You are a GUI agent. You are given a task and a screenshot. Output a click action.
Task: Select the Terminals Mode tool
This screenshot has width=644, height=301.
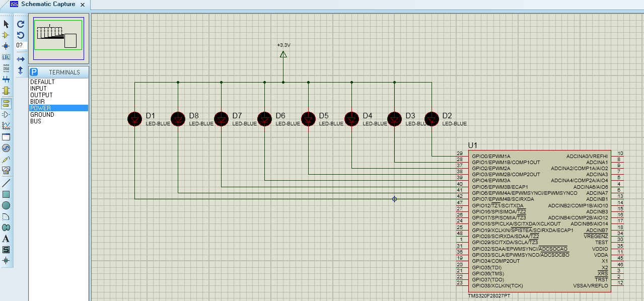(x=6, y=104)
